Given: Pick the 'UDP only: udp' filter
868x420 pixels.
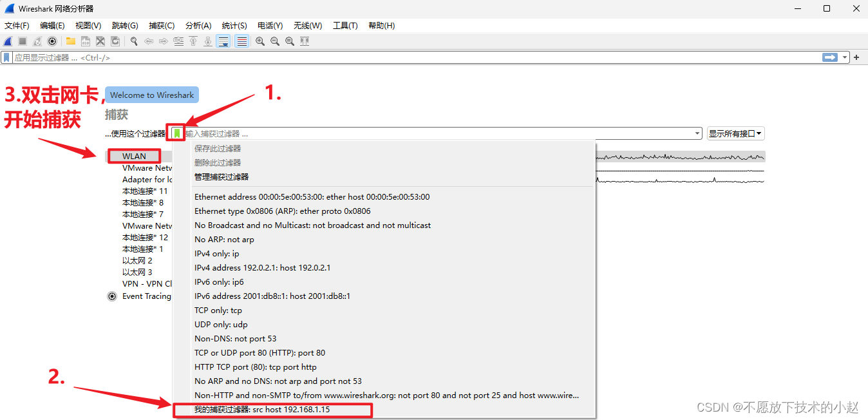Looking at the screenshot, I should [x=221, y=325].
